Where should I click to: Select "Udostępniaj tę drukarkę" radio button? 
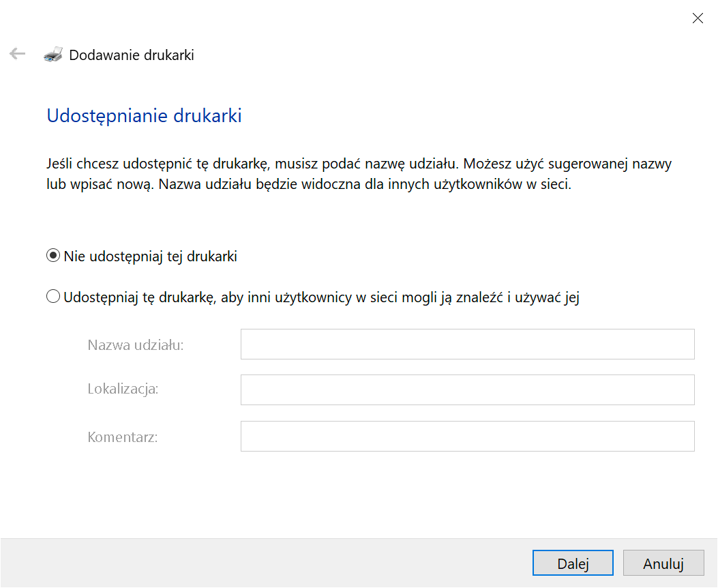pos(54,297)
